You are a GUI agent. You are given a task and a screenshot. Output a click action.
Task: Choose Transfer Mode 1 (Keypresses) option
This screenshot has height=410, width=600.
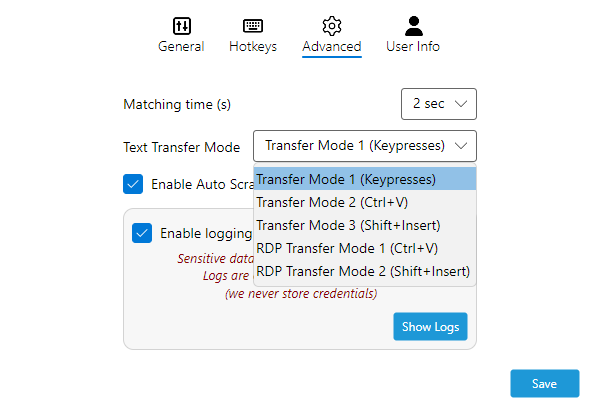pos(346,180)
